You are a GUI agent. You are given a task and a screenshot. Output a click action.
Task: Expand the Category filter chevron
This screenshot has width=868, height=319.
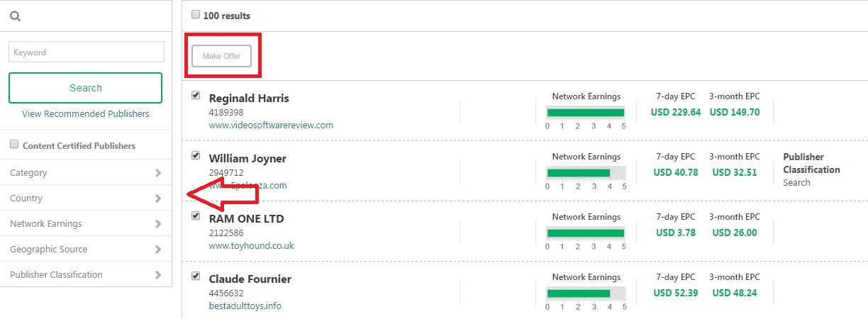click(157, 172)
